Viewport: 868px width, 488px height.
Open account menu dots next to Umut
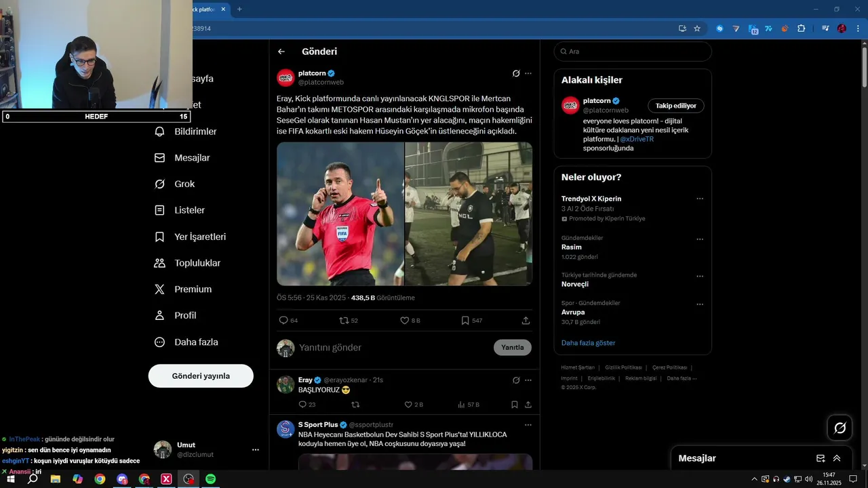[256, 449]
